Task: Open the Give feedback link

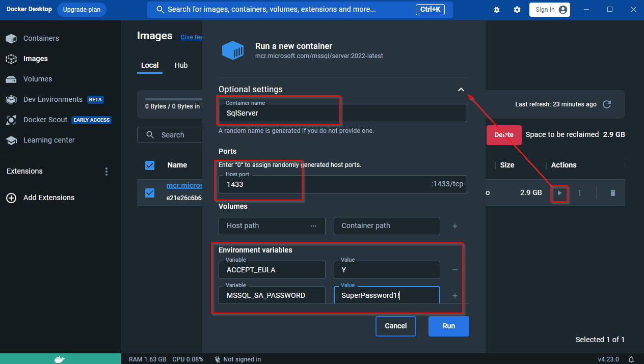Action: pyautogui.click(x=192, y=37)
